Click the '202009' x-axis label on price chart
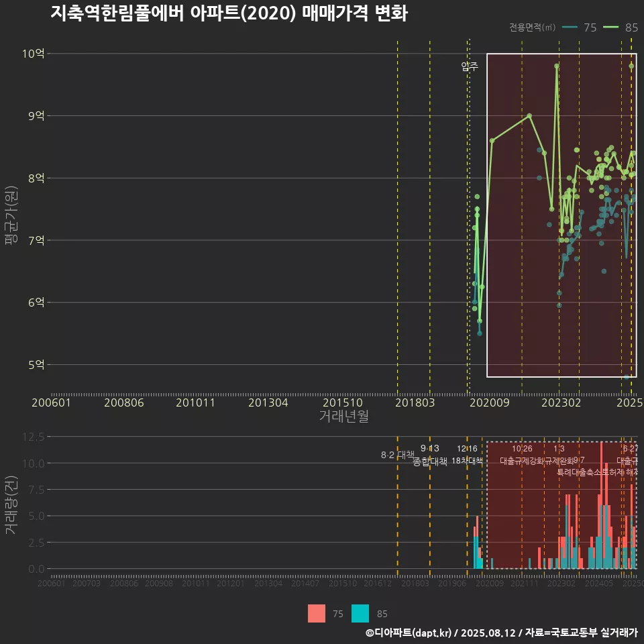This screenshot has width=644, height=644. coord(490,402)
